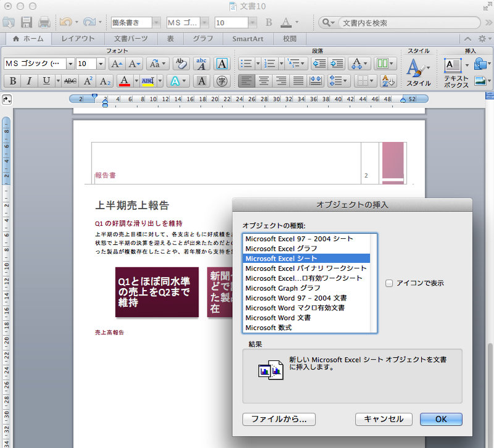
Task: Increase font size with A-up icon
Action: click(x=117, y=64)
